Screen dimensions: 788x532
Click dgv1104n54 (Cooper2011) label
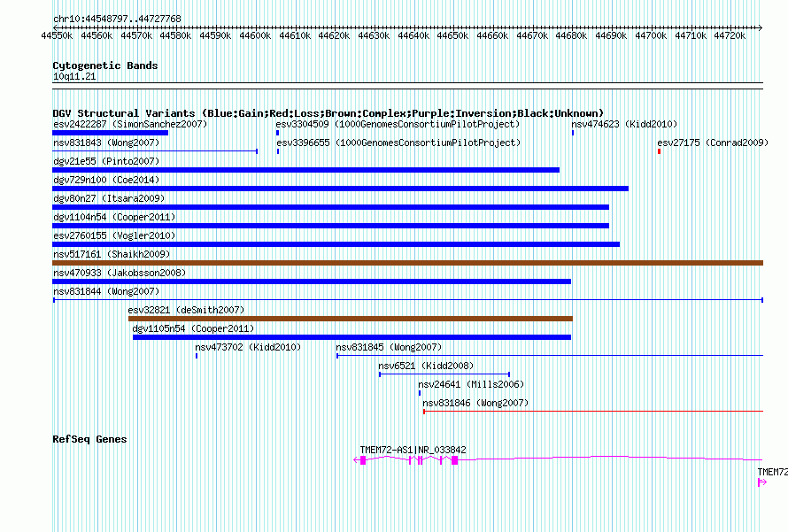coord(114,217)
